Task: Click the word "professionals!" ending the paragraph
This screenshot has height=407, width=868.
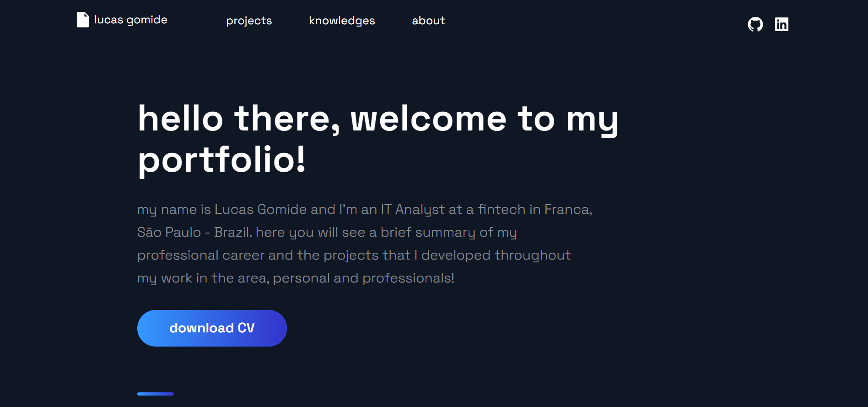Action: pyautogui.click(x=408, y=278)
